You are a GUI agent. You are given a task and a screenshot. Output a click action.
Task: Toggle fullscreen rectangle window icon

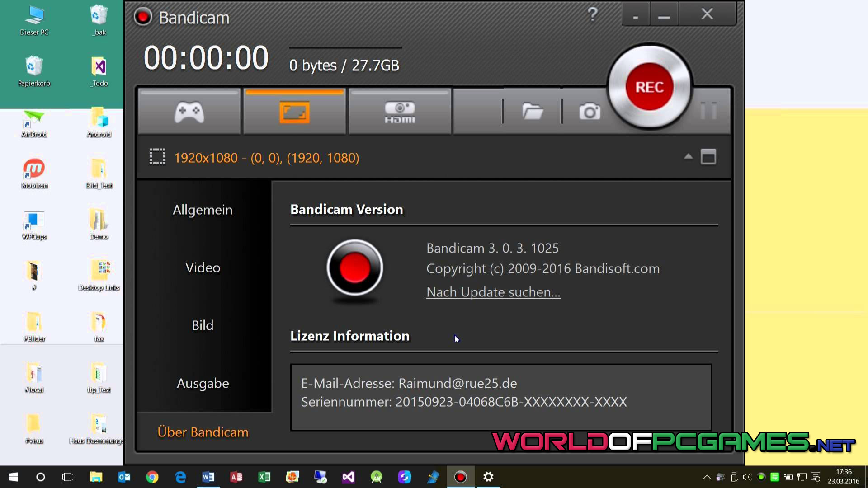point(708,157)
